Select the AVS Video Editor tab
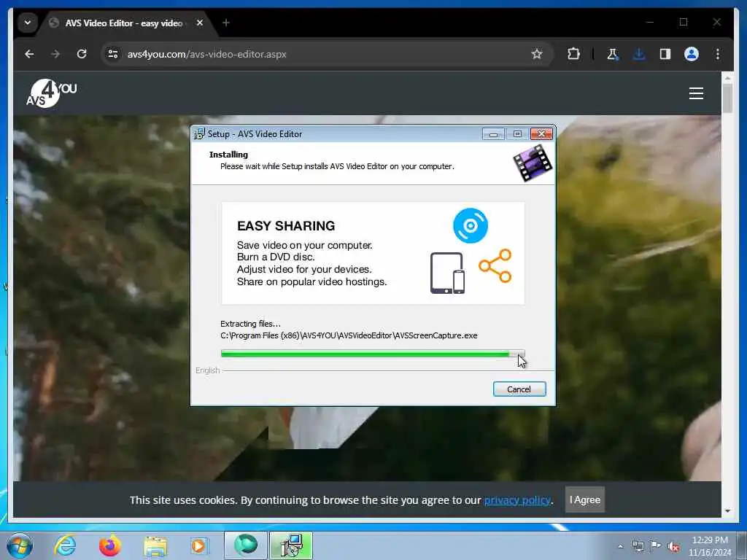The height and width of the screenshot is (560, 747). tap(124, 23)
